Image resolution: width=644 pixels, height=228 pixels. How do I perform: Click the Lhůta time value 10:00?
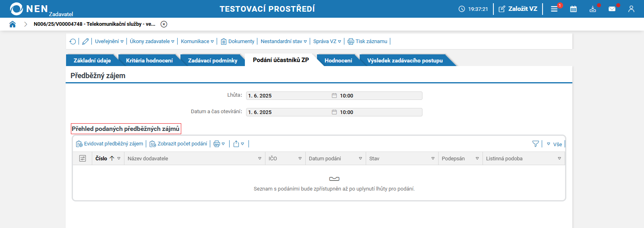coord(346,96)
